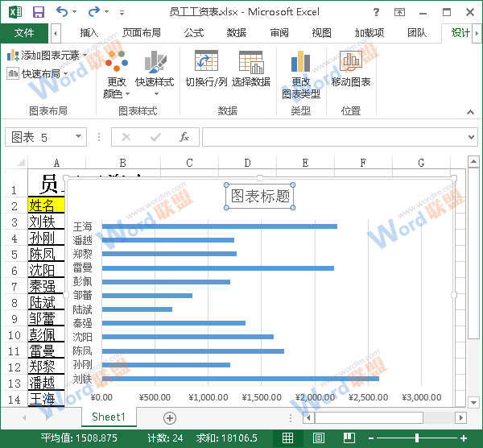Click the Change Colors palette icon
The height and width of the screenshot is (448, 483).
click(x=116, y=63)
